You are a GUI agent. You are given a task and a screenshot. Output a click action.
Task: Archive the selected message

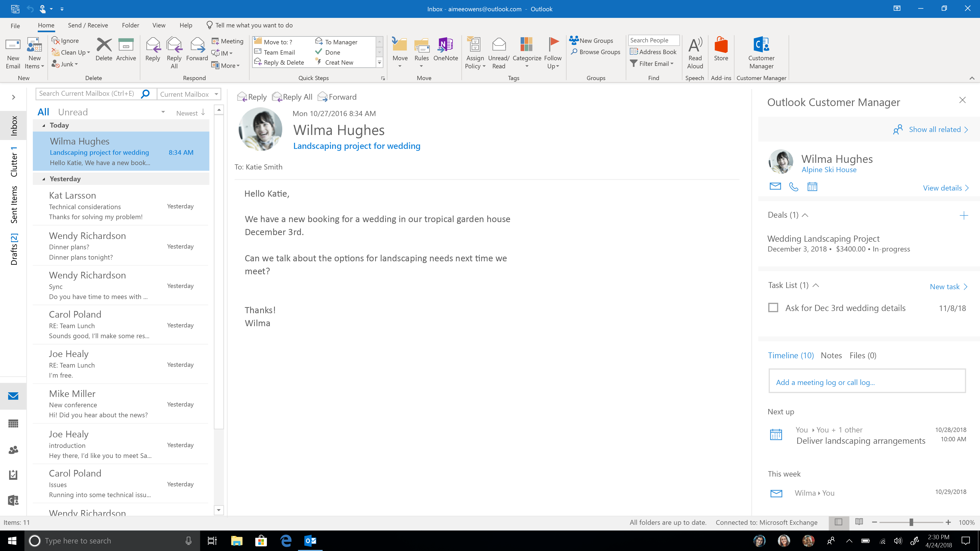click(x=126, y=49)
